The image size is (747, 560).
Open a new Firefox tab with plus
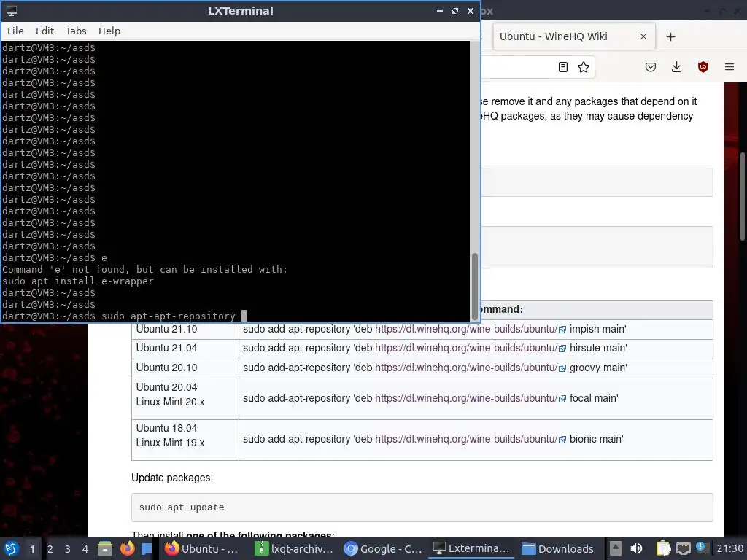(x=671, y=36)
